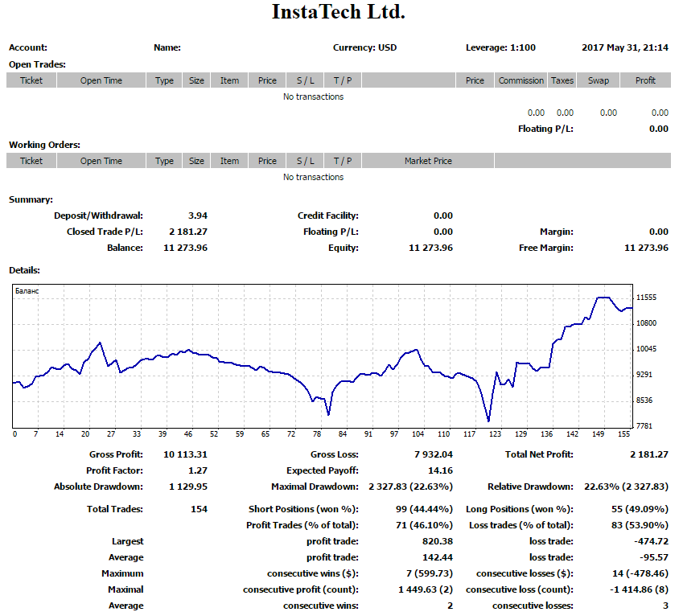Select the Gross Loss value 7 932.04
The image size is (679, 616).
coord(434,454)
